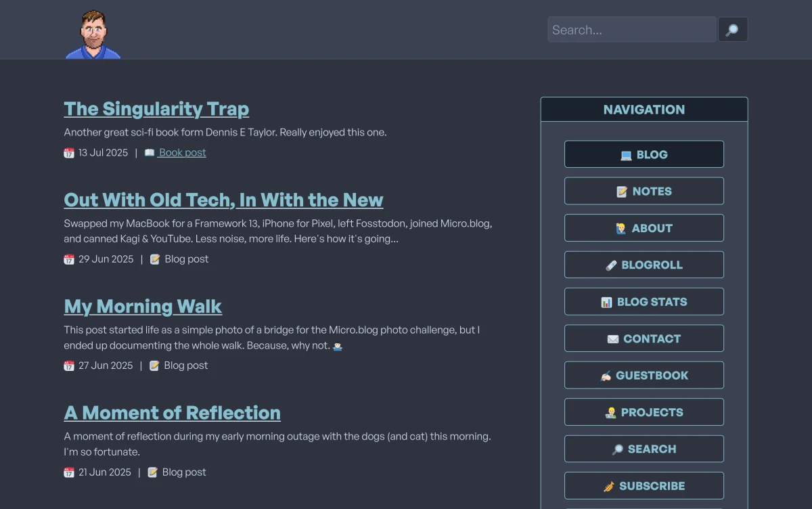Click the pixel-art avatar logo
The width and height of the screenshot is (812, 509).
93,35
